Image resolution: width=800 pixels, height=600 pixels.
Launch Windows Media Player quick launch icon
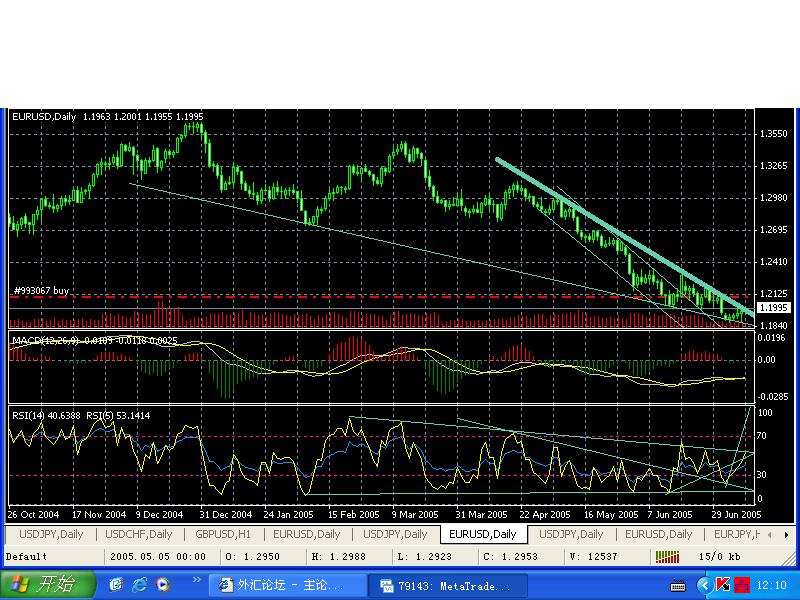163,584
